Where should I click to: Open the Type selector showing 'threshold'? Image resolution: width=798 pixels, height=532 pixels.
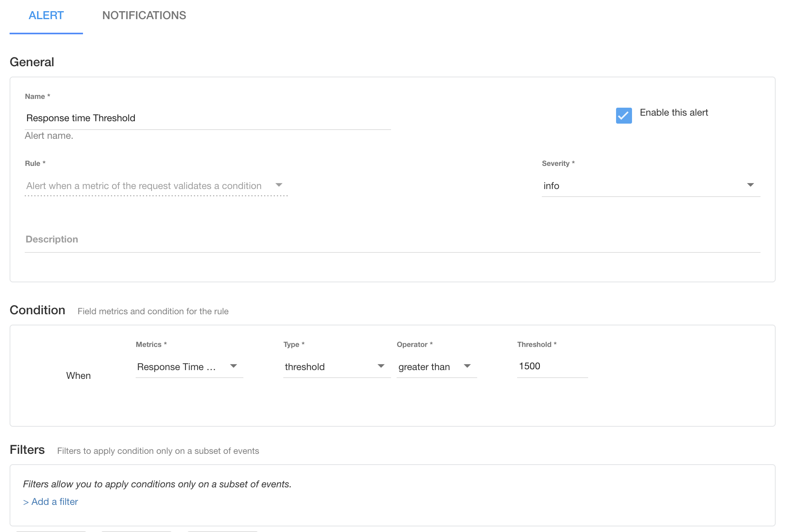319,367
